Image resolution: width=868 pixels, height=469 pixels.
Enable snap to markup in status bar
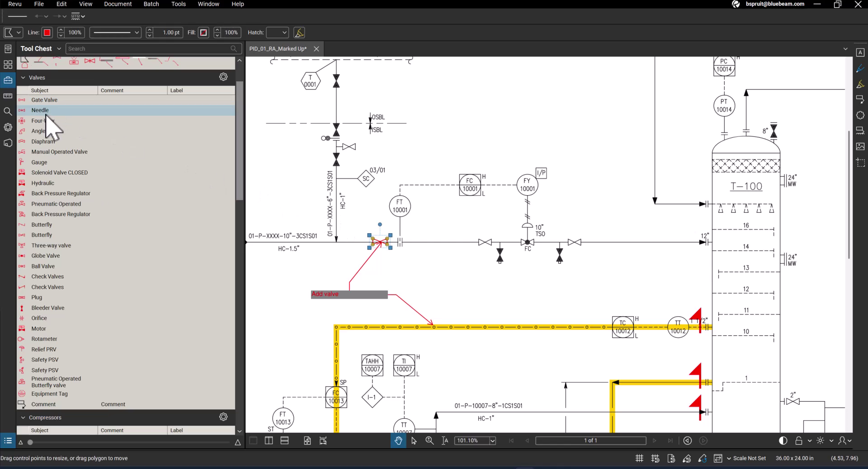click(x=686, y=458)
